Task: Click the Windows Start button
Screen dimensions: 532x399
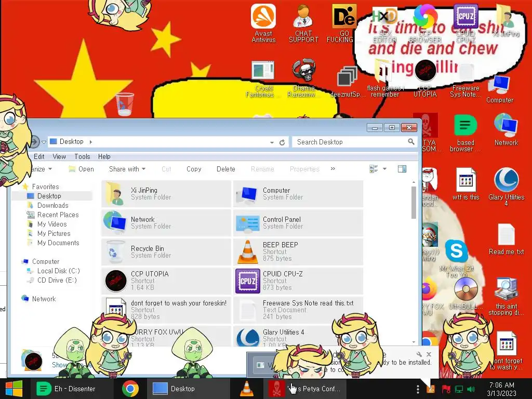Action: [x=14, y=389]
